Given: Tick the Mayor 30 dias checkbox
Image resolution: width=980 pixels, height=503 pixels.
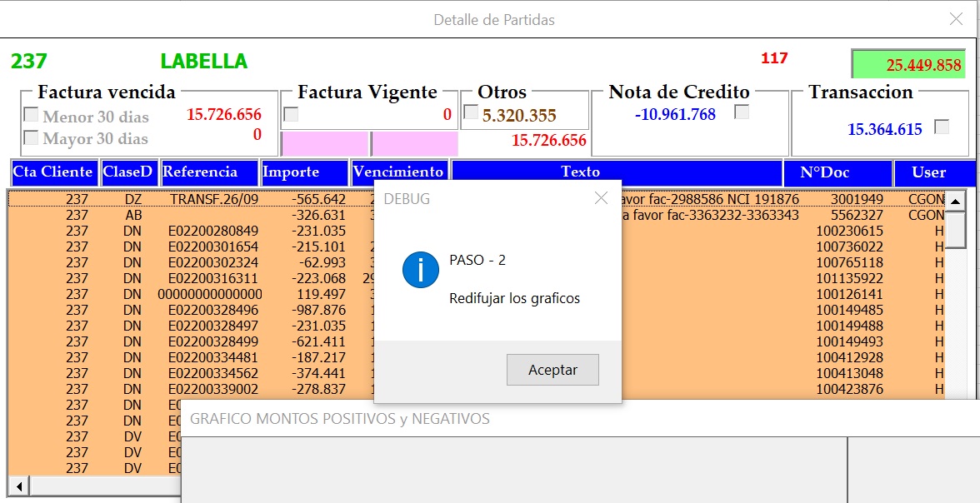Looking at the screenshot, I should 31,137.
